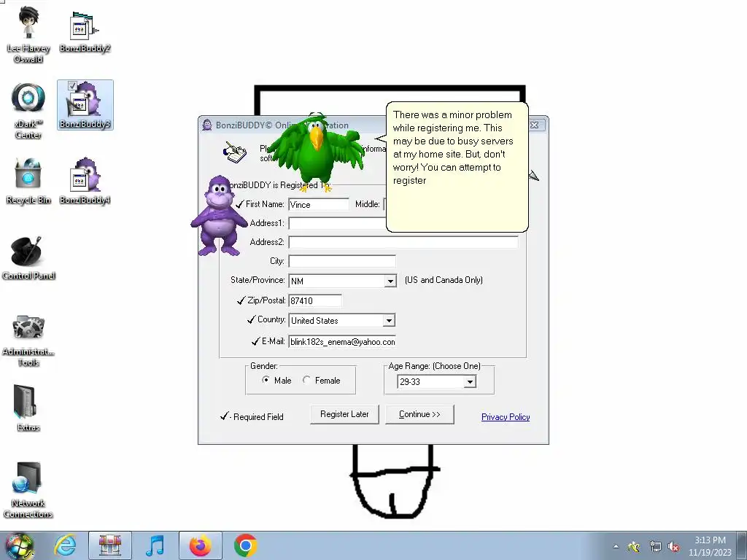Click the muted volume tray icon
The width and height of the screenshot is (747, 560).
point(673,547)
